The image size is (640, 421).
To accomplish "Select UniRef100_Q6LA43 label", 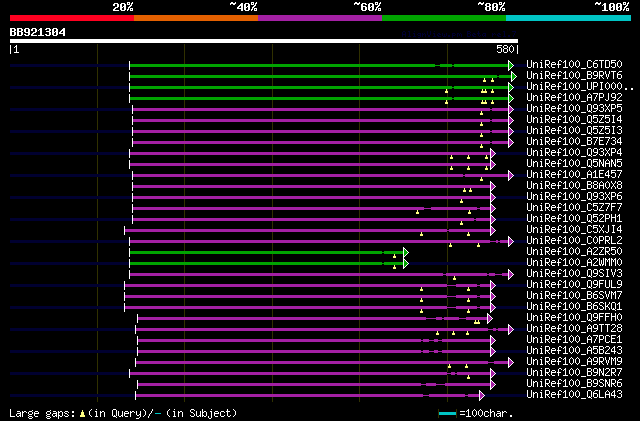I will coord(574,395).
